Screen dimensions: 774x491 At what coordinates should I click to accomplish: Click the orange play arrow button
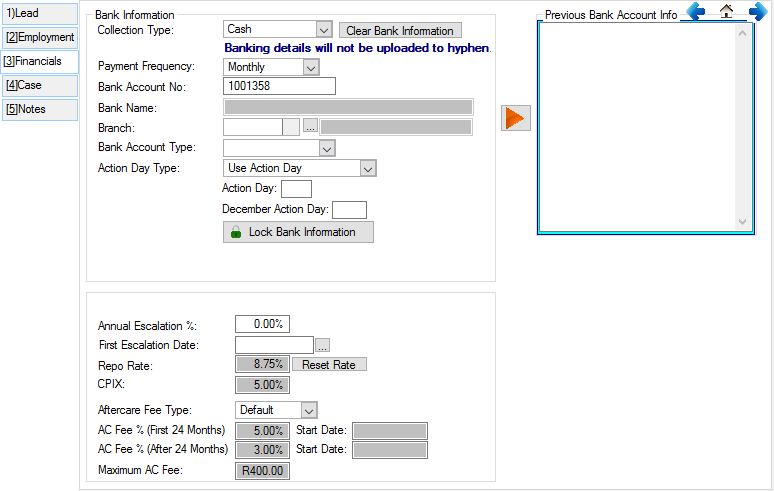pyautogui.click(x=515, y=117)
